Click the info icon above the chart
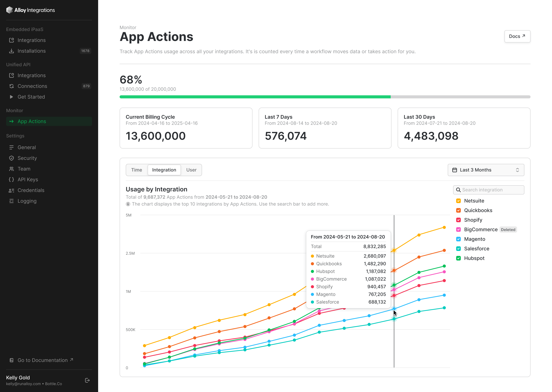 coord(128,204)
